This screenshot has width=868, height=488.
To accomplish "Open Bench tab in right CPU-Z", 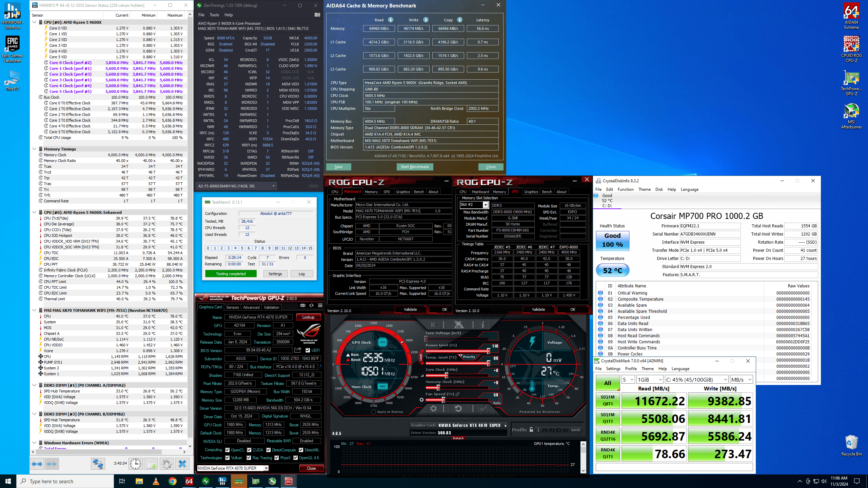I will (x=547, y=192).
